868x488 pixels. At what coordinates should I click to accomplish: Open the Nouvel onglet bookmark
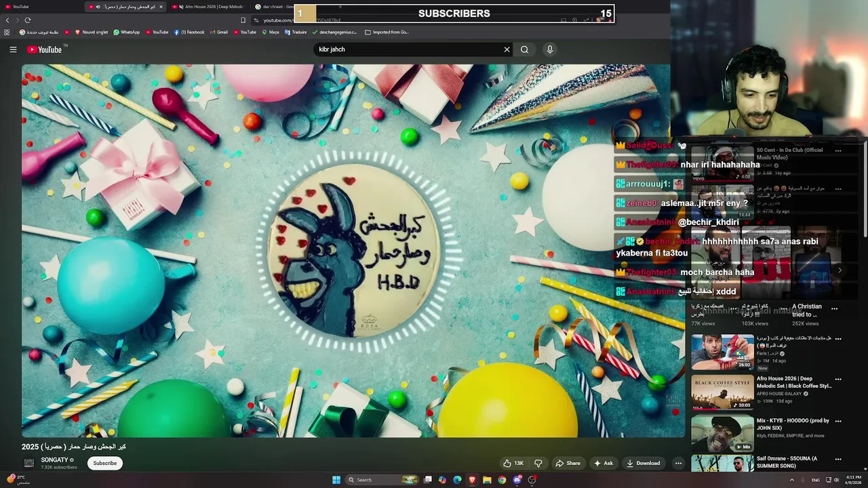(x=92, y=32)
